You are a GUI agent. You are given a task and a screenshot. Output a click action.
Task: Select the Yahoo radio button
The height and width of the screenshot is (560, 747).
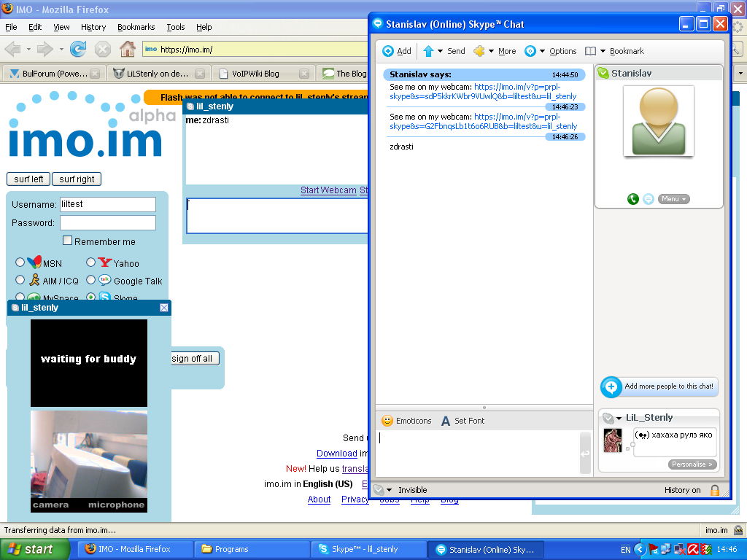click(90, 262)
